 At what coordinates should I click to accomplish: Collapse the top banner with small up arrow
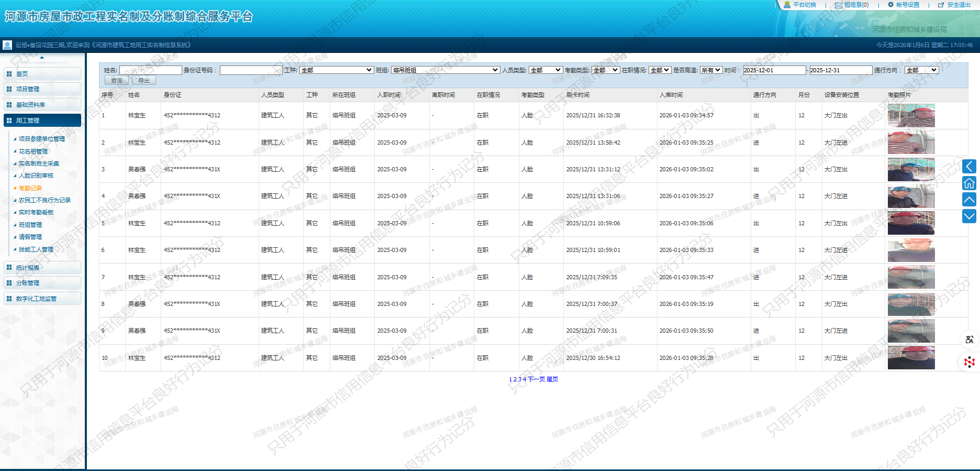tap(42, 58)
